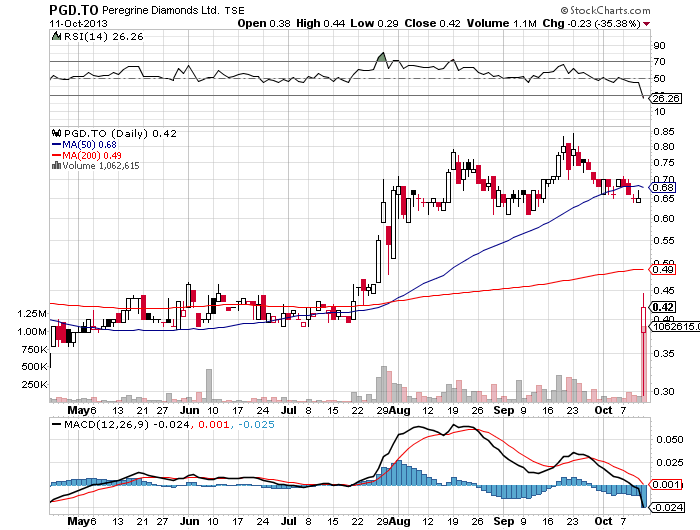The image size is (700, 530).
Task: Click the RSI axis label 90
Action: pyautogui.click(x=659, y=46)
